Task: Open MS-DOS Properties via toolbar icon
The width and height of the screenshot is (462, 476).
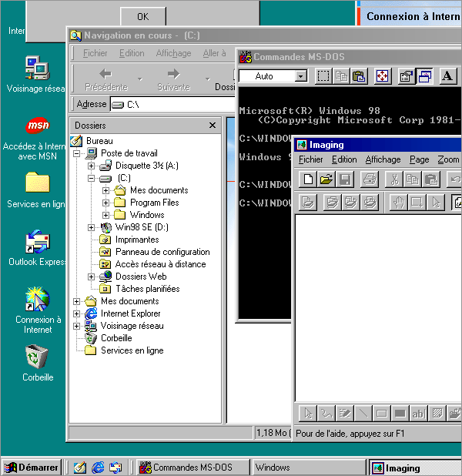Action: tap(406, 76)
